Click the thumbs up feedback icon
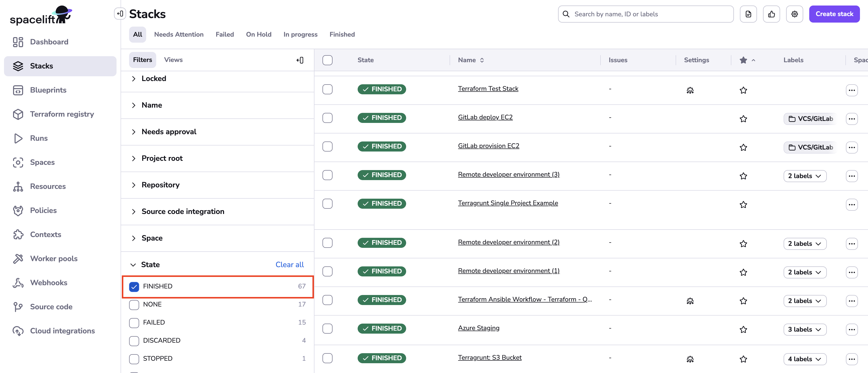This screenshot has width=868, height=373. (x=771, y=14)
